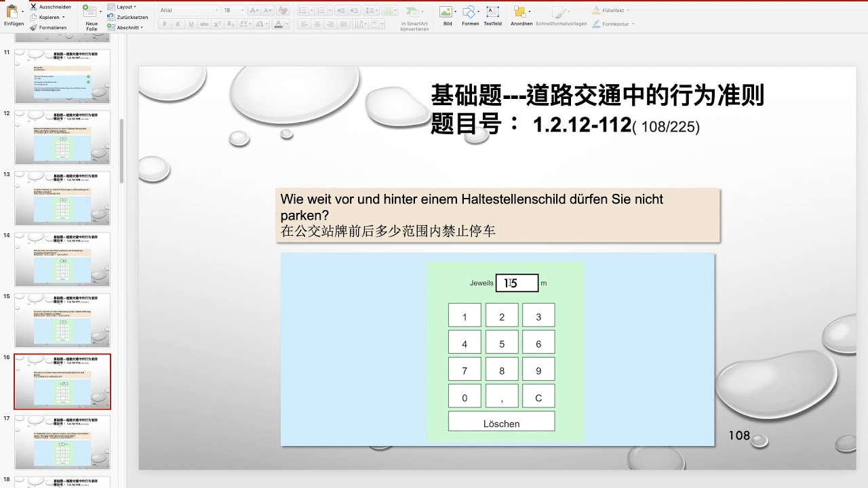Insert a picture with Bild
This screenshot has width=868, height=488.
447,16
